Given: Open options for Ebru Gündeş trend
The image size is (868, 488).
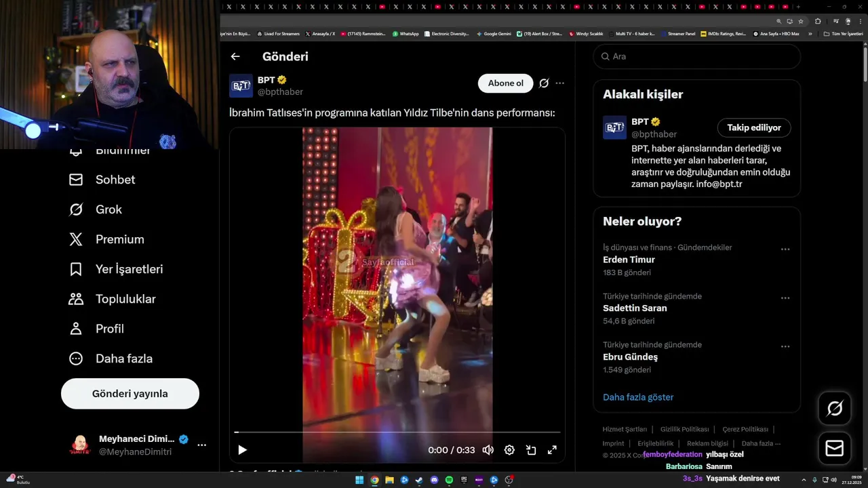Looking at the screenshot, I should pos(785,346).
